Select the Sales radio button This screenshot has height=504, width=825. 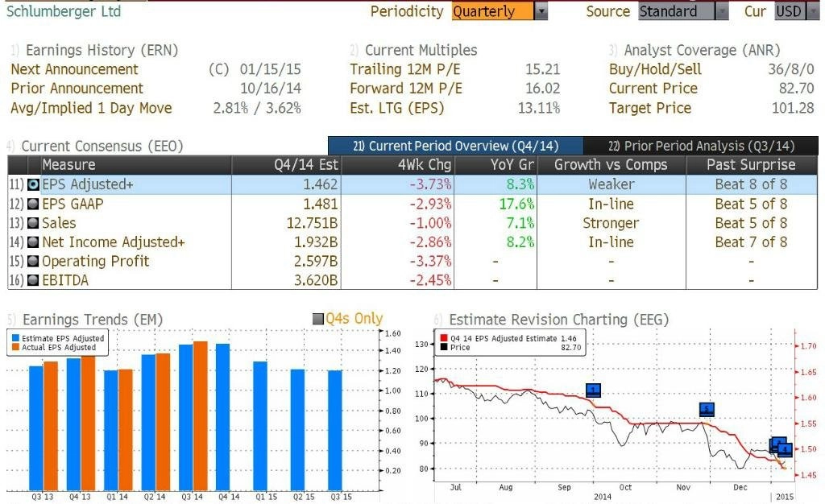33,223
